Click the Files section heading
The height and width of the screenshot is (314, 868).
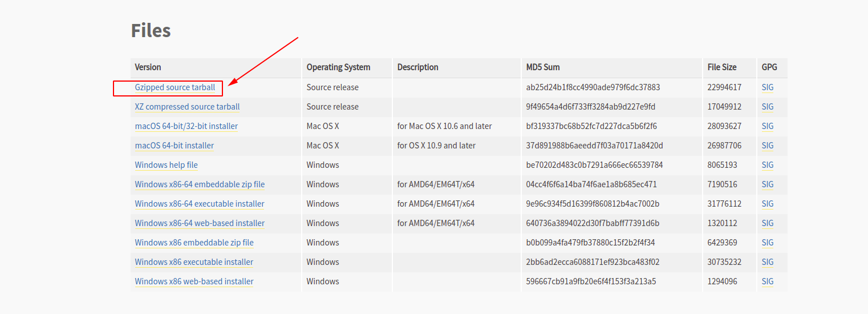[x=151, y=30]
